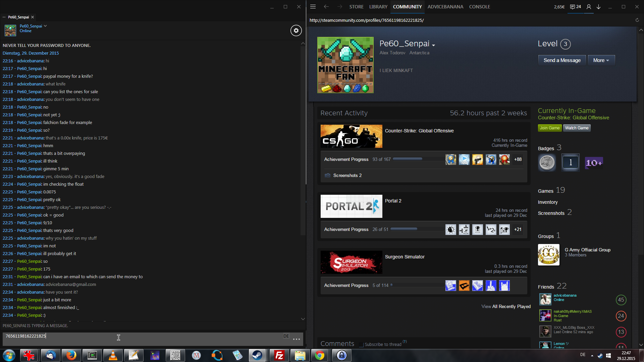Click Send a Message button

coord(562,60)
